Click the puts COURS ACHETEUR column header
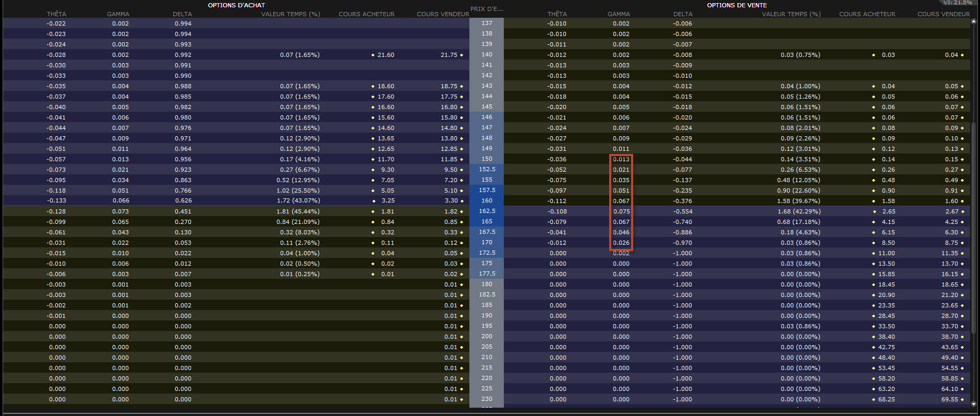980x416 pixels. pyautogui.click(x=867, y=14)
